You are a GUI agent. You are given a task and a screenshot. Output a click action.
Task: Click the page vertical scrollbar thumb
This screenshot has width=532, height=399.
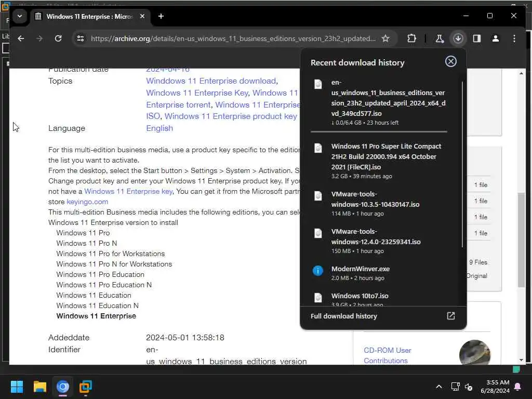coord(521,240)
